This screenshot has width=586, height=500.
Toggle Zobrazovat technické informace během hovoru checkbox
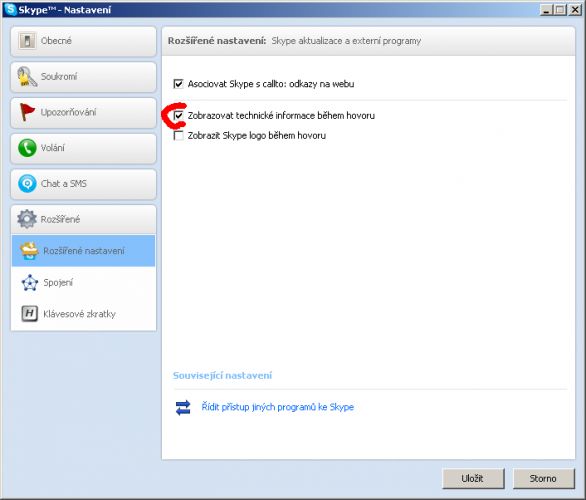(x=178, y=115)
